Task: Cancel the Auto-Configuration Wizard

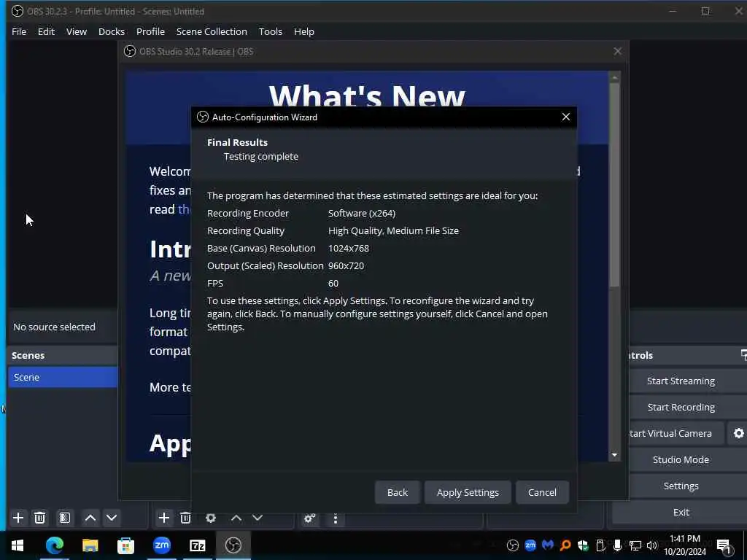Action: click(542, 492)
